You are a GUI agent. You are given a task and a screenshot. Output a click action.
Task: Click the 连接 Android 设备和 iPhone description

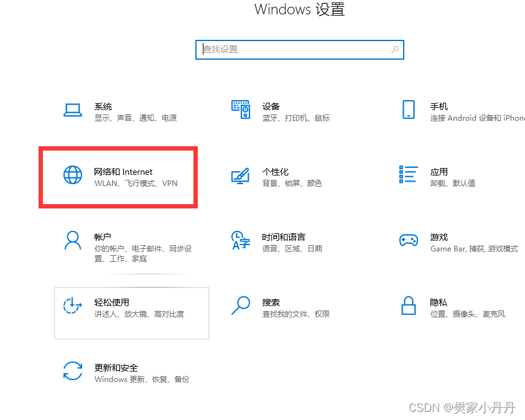478,118
